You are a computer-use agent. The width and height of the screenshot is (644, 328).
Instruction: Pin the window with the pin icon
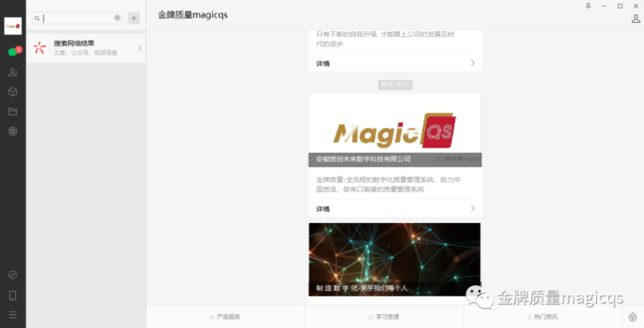click(x=588, y=6)
